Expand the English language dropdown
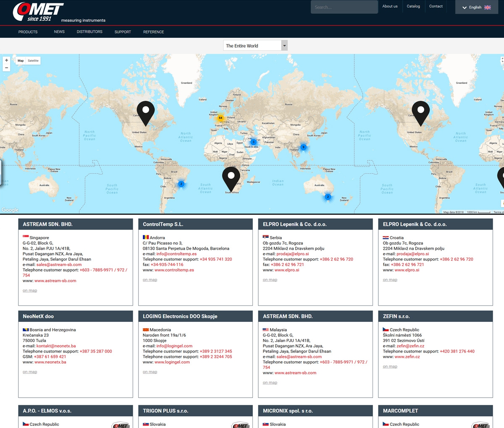504x428 pixels. (x=477, y=7)
